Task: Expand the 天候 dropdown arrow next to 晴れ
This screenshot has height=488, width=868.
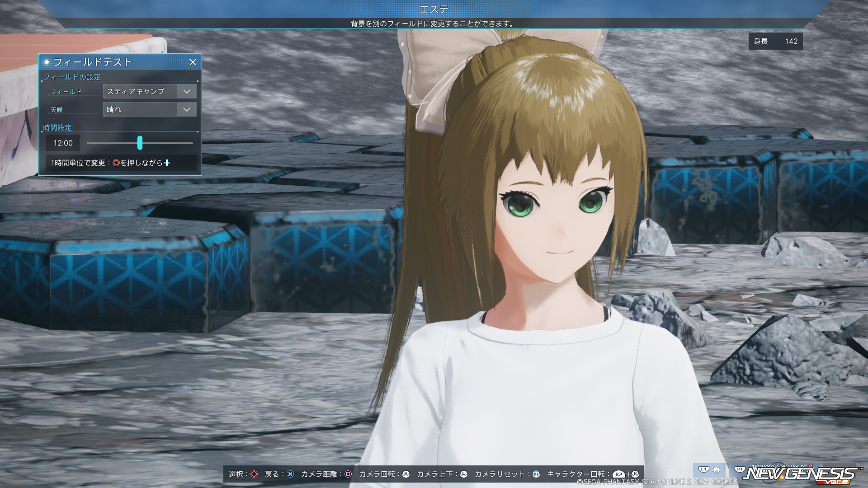Action: pos(186,109)
